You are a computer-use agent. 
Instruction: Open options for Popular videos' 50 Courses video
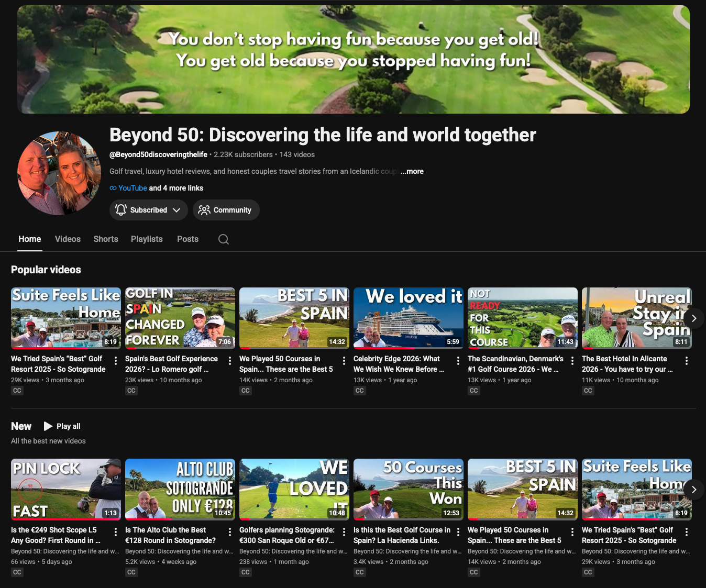[344, 361]
